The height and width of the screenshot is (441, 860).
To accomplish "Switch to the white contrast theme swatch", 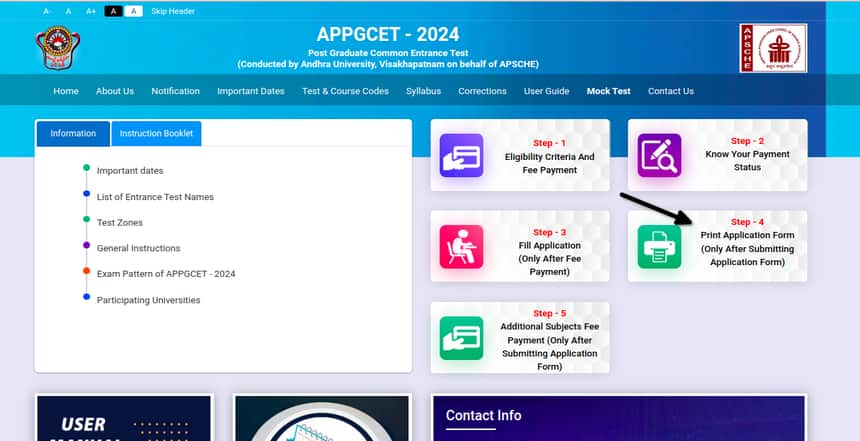I will (134, 11).
